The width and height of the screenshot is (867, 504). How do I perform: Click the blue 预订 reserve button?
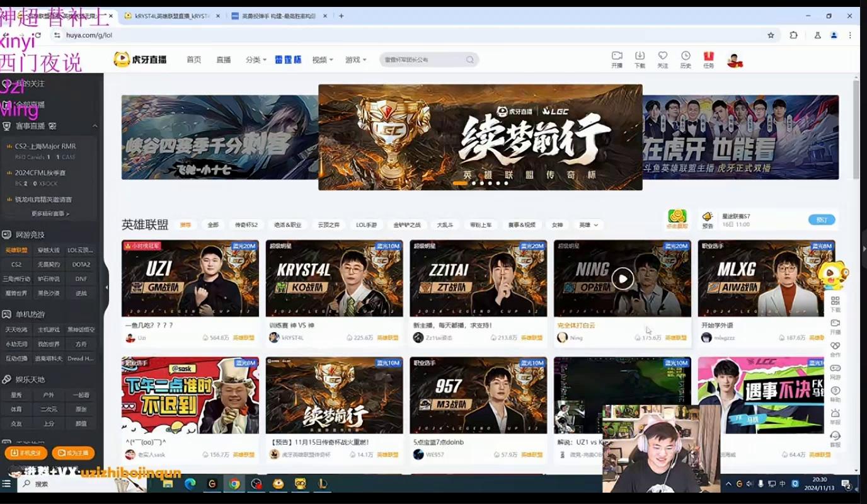(x=822, y=220)
